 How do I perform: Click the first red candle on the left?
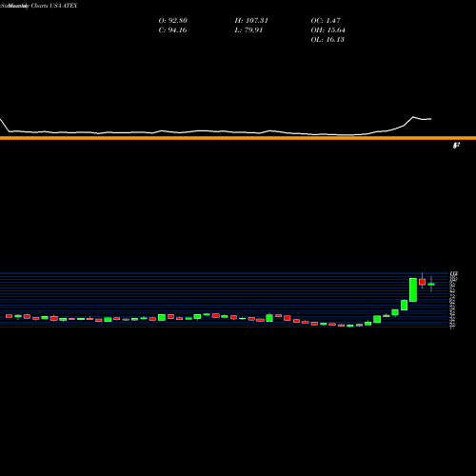coord(9,316)
